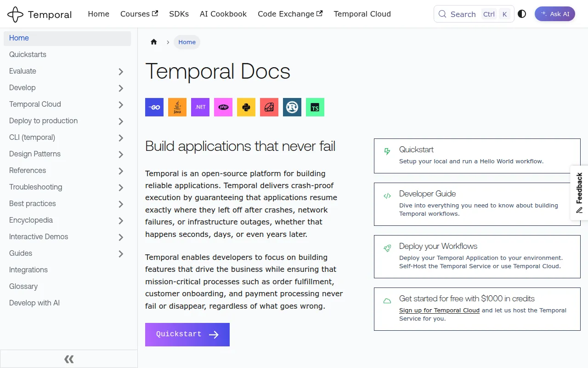Open the Feedback side tab
This screenshot has width=588, height=368.
click(579, 193)
